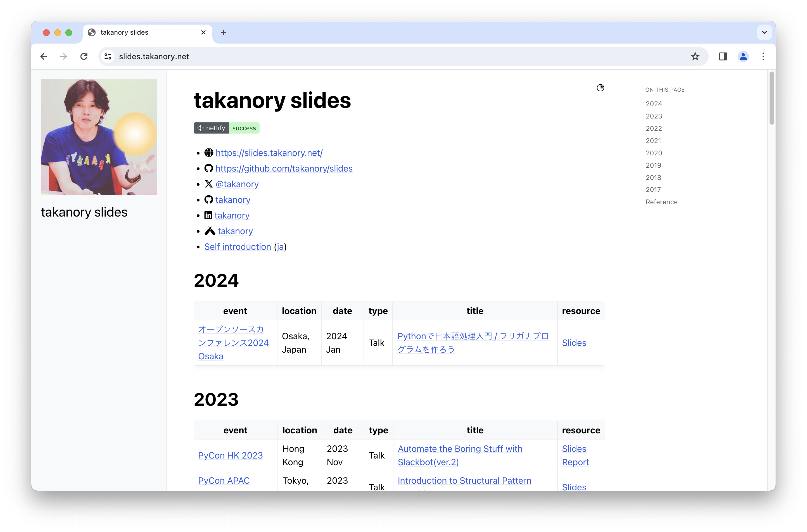The width and height of the screenshot is (807, 532).
Task: Open Chrome's three-dot menu
Action: click(x=763, y=56)
